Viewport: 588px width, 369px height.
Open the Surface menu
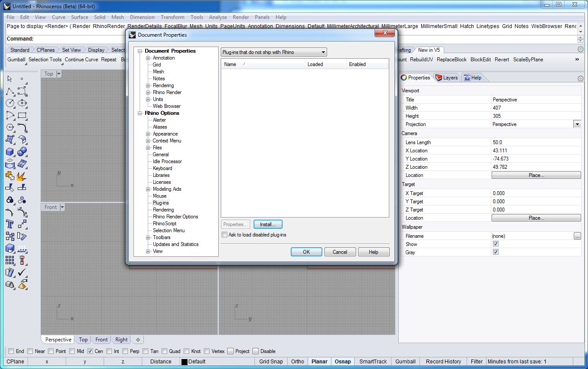79,17
